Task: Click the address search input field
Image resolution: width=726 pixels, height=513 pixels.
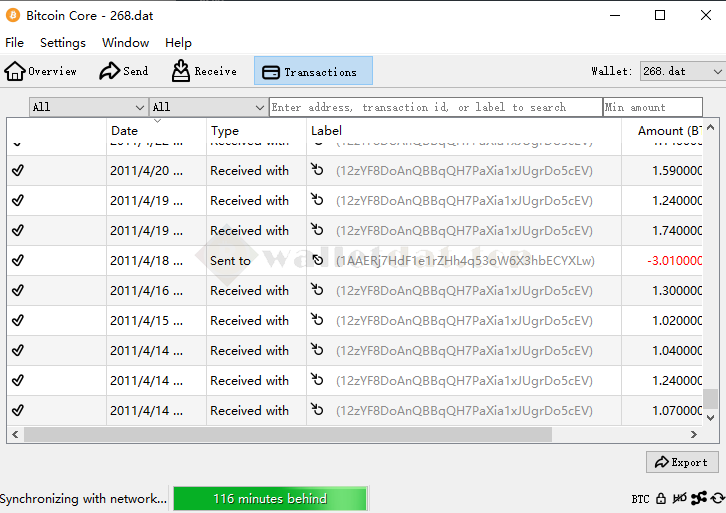Action: [x=435, y=107]
